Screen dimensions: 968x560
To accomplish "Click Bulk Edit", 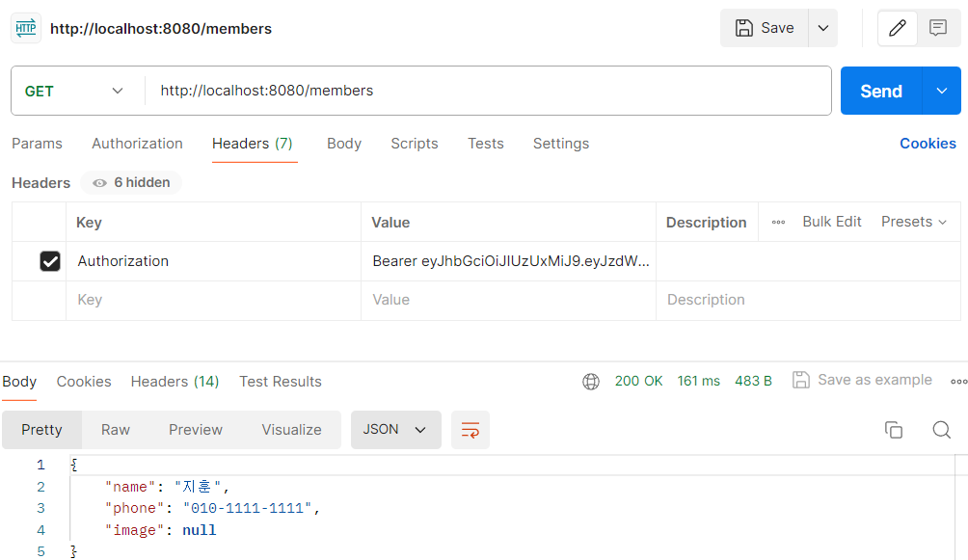I will pos(831,222).
